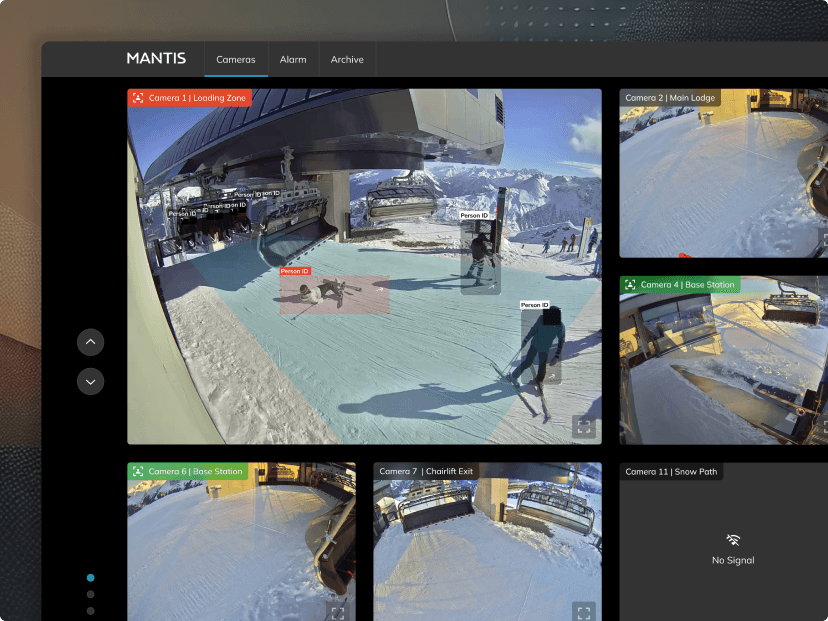Click arrow icon in fallen skier box
This screenshot has width=828, height=621.
click(379, 289)
